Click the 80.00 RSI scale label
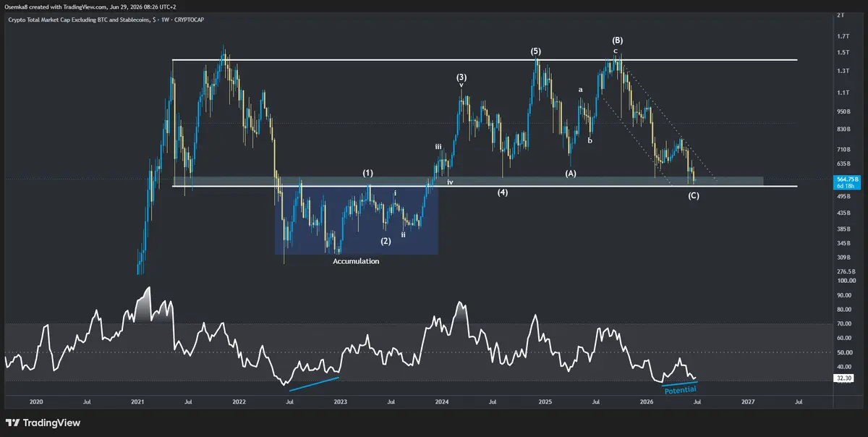This screenshot has height=437, width=868. pyautogui.click(x=843, y=310)
